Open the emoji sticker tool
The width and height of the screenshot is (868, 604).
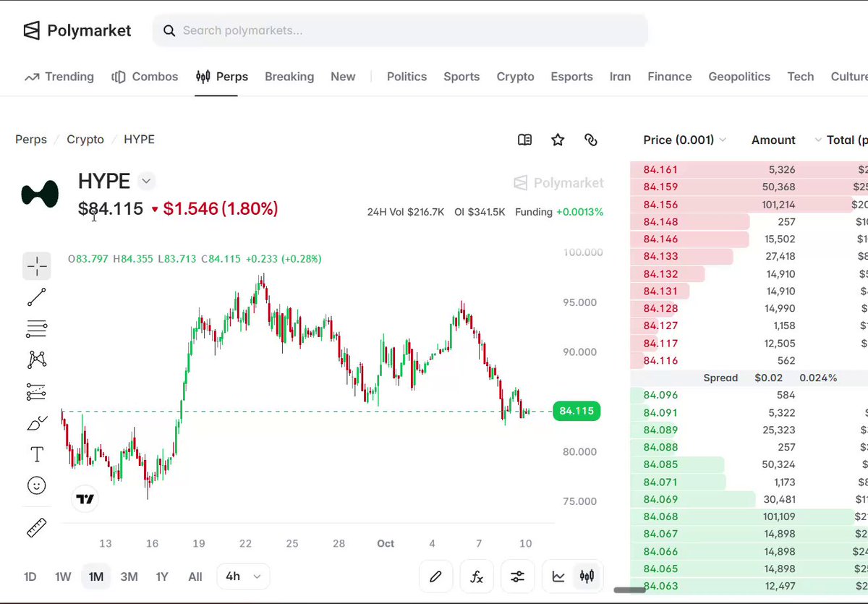click(x=37, y=485)
